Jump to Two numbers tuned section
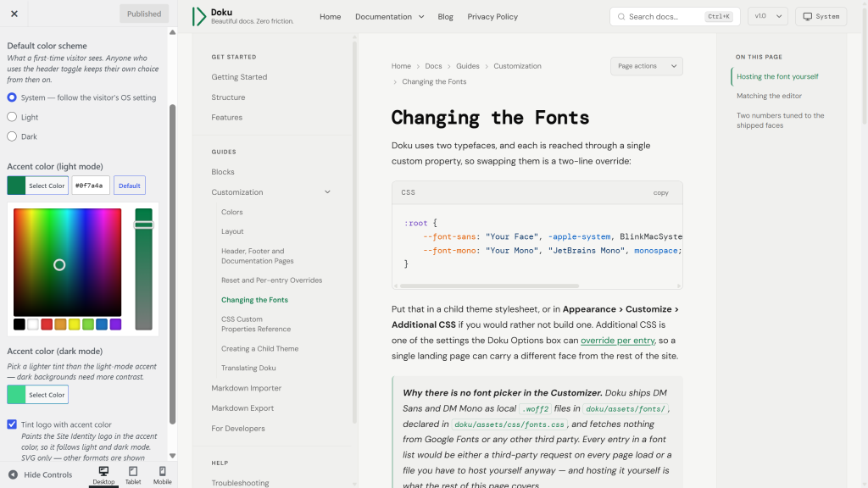 coord(780,120)
